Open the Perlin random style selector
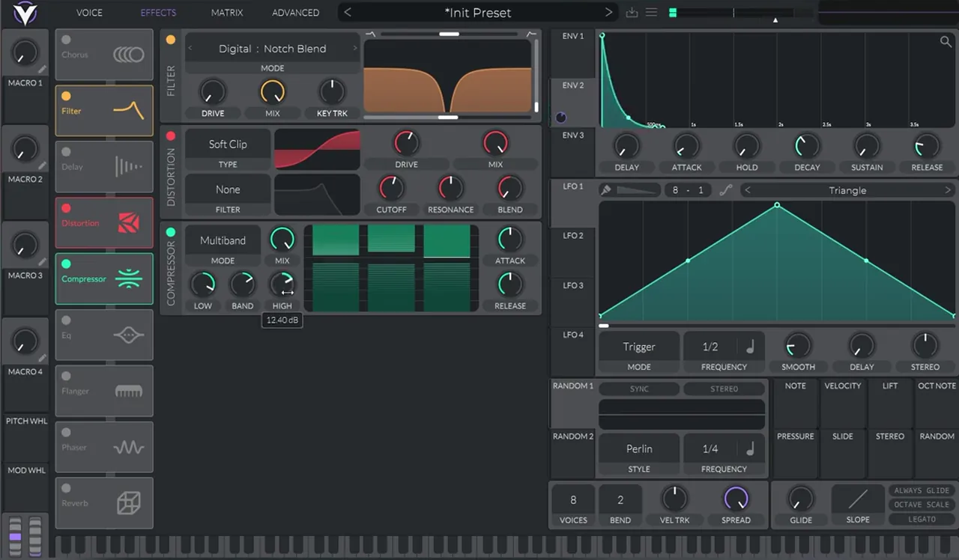Screen dimensions: 959x560 pos(639,448)
